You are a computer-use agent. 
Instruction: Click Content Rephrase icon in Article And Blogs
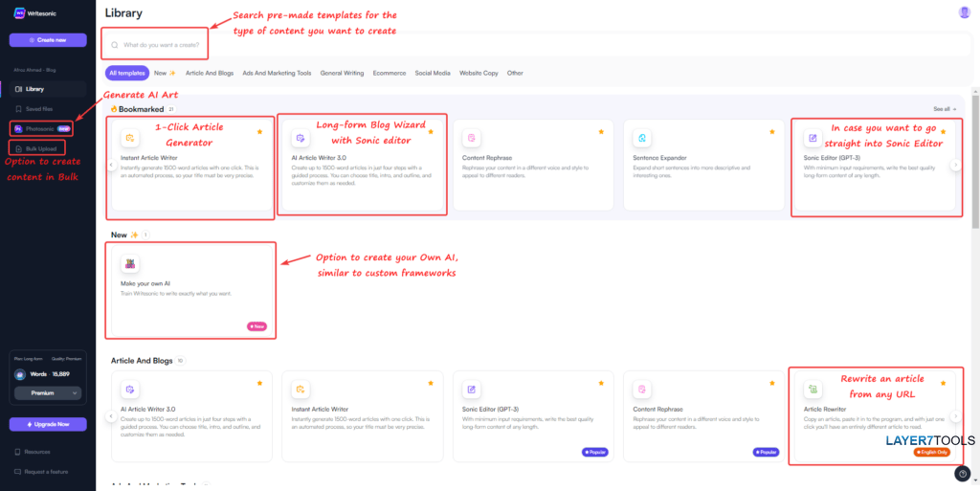[x=642, y=390]
